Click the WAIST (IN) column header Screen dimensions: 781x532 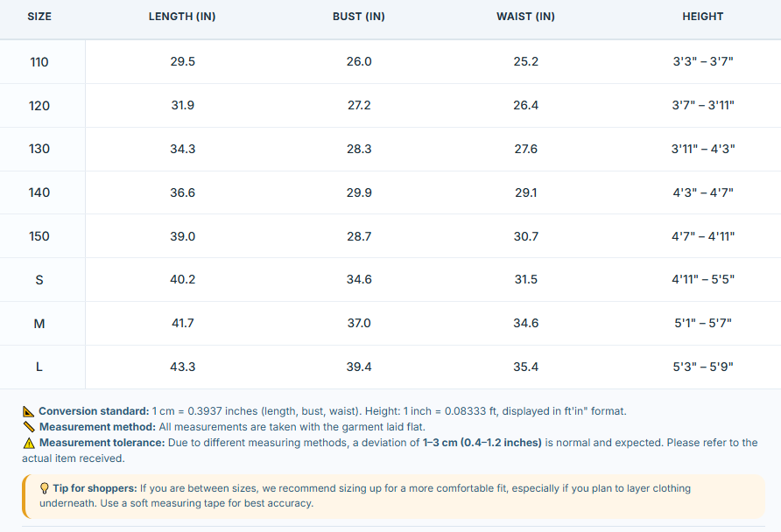coord(525,17)
